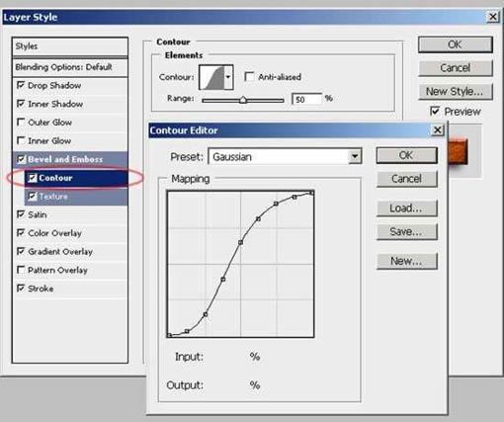The height and width of the screenshot is (422, 504).
Task: Enable the Outer Glow checkbox
Action: click(21, 123)
